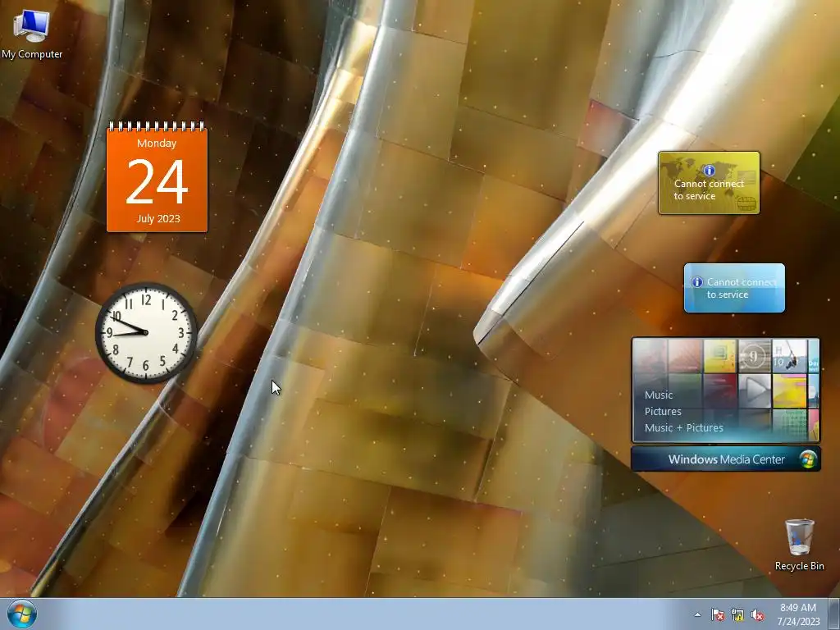Select Music + Pictures in Media Center gadget
This screenshot has height=630, width=840.
(683, 427)
